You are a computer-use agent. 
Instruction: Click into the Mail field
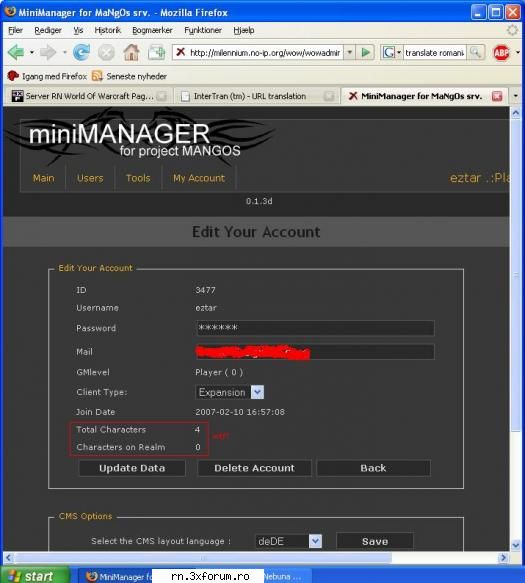point(315,352)
